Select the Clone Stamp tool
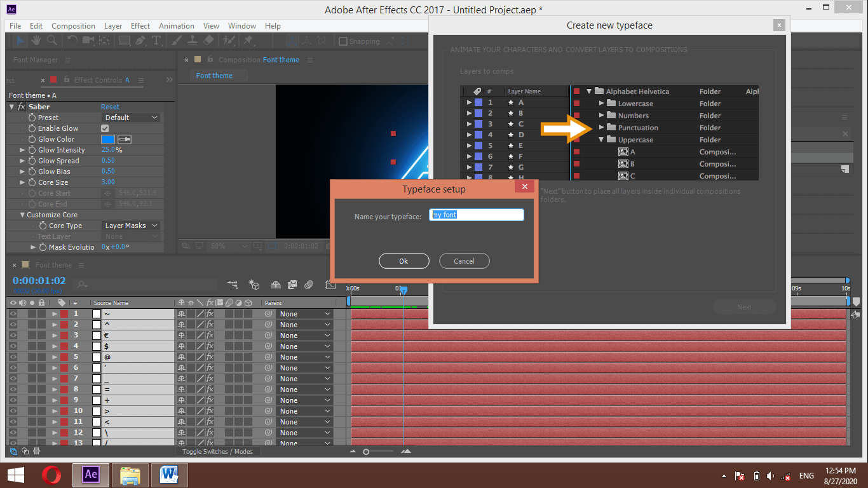 coord(193,41)
